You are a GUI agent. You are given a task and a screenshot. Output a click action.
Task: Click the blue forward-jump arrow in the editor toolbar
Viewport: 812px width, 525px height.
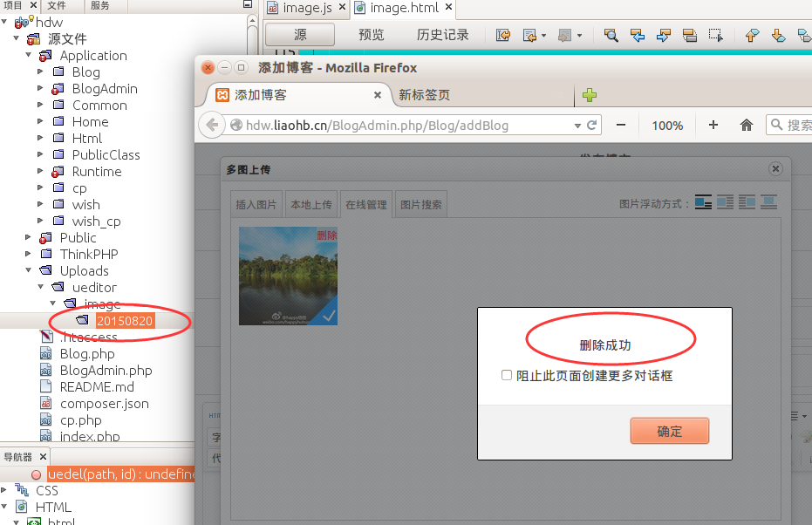pos(664,36)
